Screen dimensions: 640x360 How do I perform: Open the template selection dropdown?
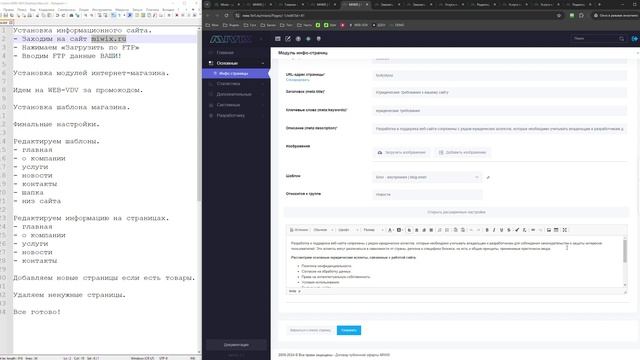(427, 177)
